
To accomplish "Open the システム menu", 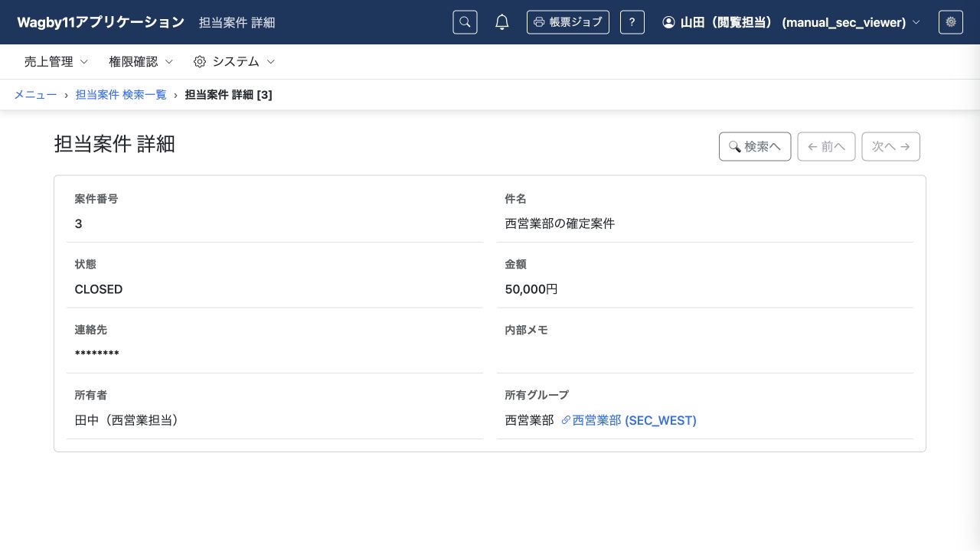I will 234,61.
